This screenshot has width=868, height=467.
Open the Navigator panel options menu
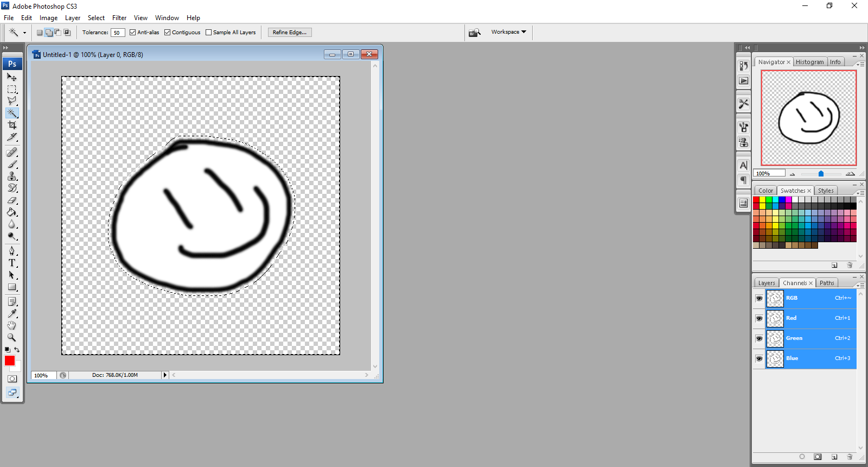click(x=860, y=64)
